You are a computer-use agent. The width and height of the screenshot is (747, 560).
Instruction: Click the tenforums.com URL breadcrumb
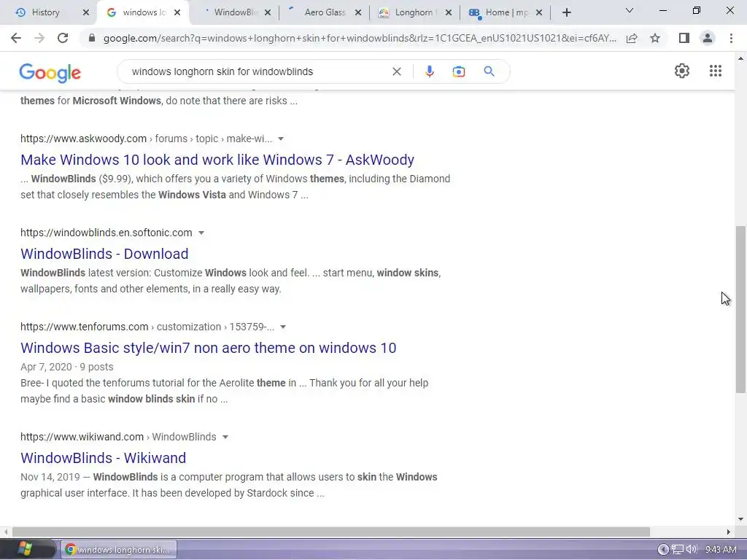pyautogui.click(x=147, y=327)
